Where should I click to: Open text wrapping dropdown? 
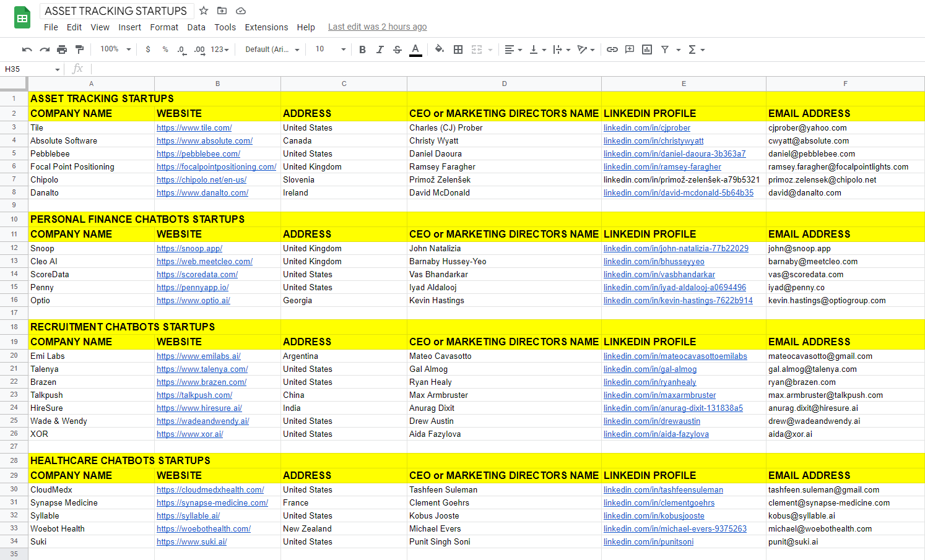[x=562, y=50]
